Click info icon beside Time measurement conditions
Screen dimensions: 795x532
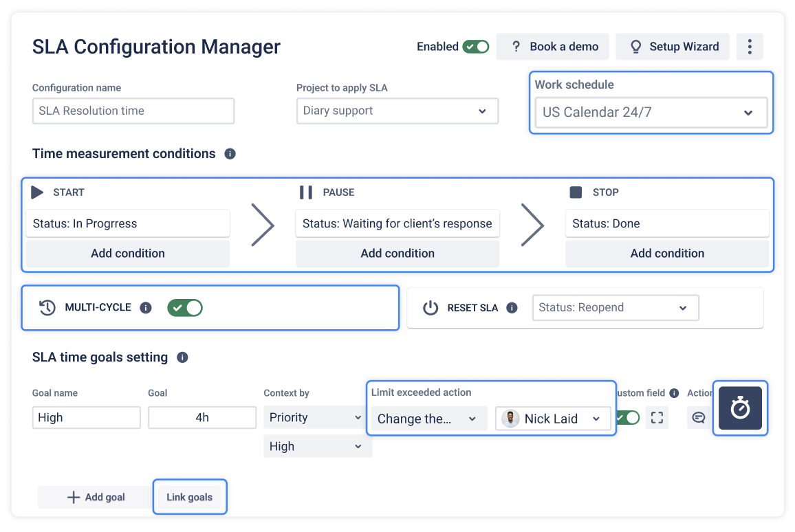coord(230,153)
